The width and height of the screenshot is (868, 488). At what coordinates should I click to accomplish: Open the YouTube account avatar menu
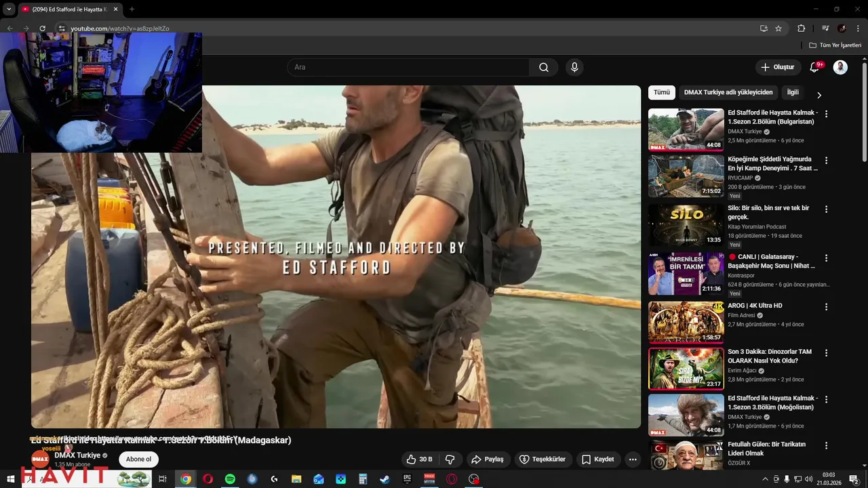coord(840,67)
